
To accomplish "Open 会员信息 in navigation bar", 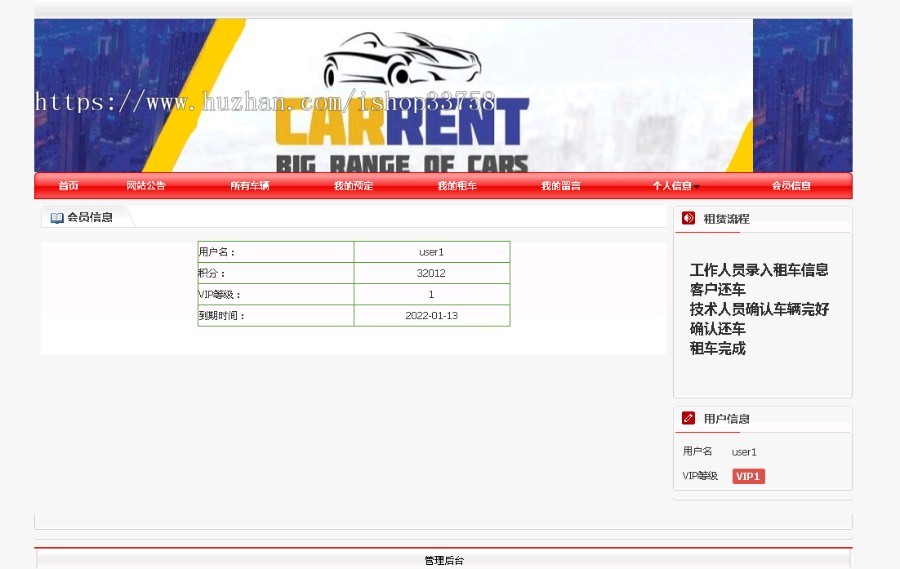I will (x=791, y=185).
